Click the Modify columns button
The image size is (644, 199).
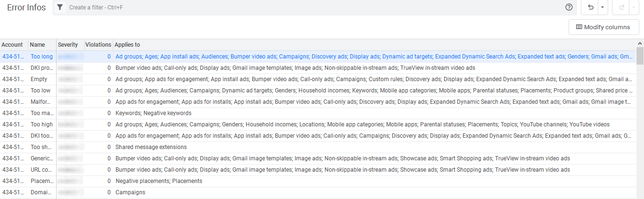603,27
